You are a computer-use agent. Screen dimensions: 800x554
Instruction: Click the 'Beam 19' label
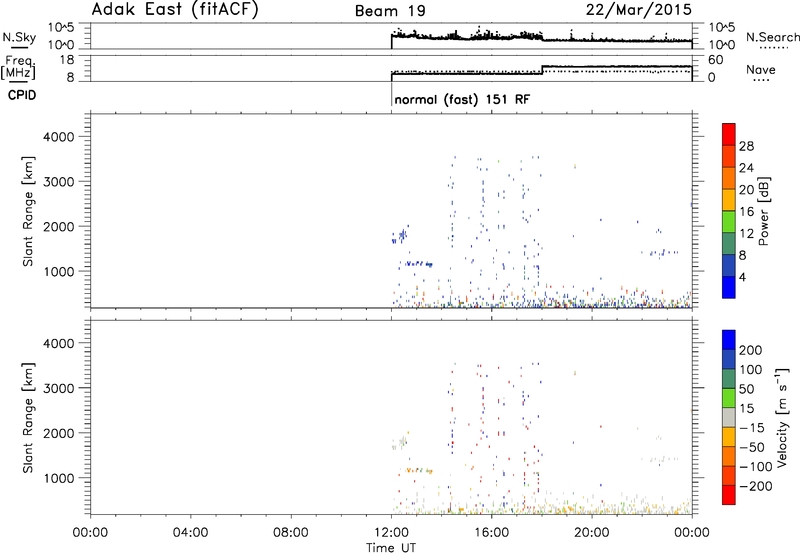click(390, 11)
